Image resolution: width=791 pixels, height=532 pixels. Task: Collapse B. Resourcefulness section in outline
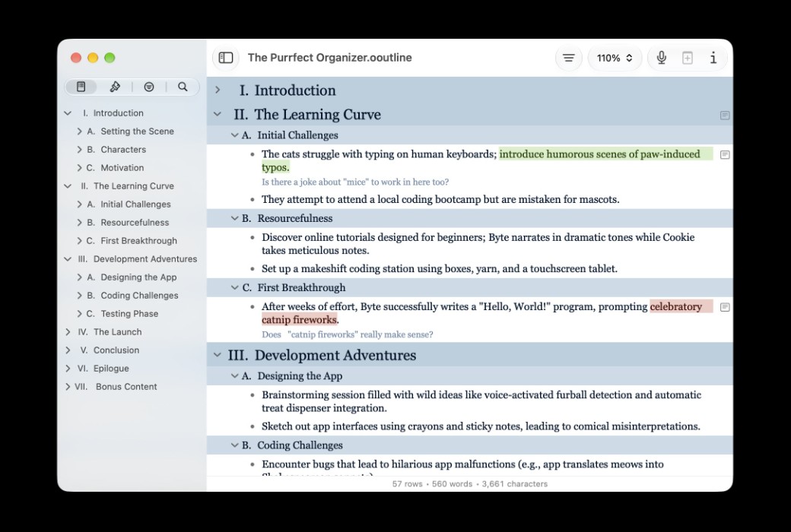pyautogui.click(x=234, y=218)
